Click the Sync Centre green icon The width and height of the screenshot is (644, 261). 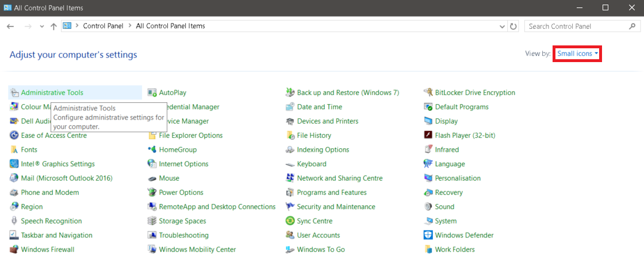click(x=290, y=221)
